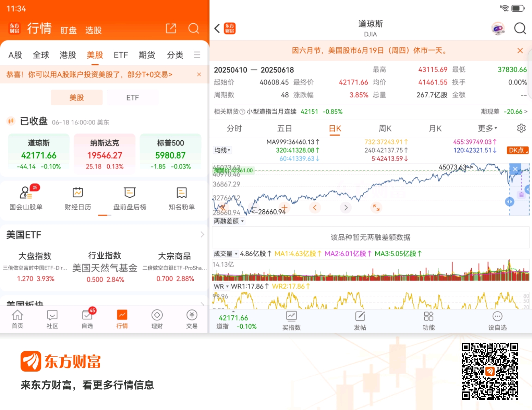Open the 均线 dropdown
Screen dimensions: 532x410
coord(222,150)
